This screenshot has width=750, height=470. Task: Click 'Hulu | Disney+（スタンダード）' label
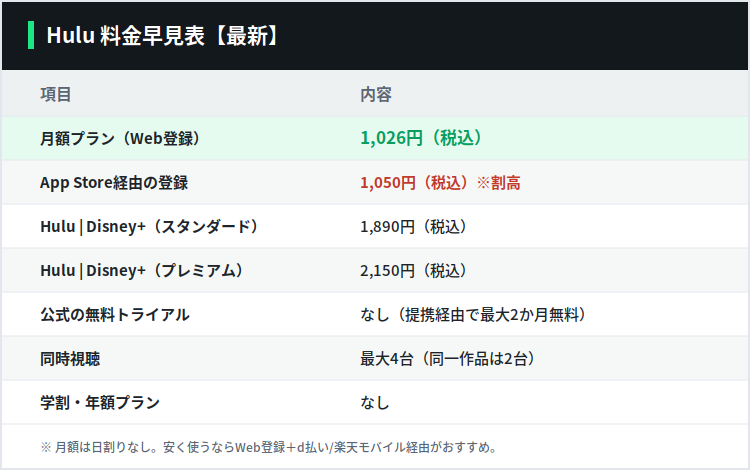tap(151, 227)
